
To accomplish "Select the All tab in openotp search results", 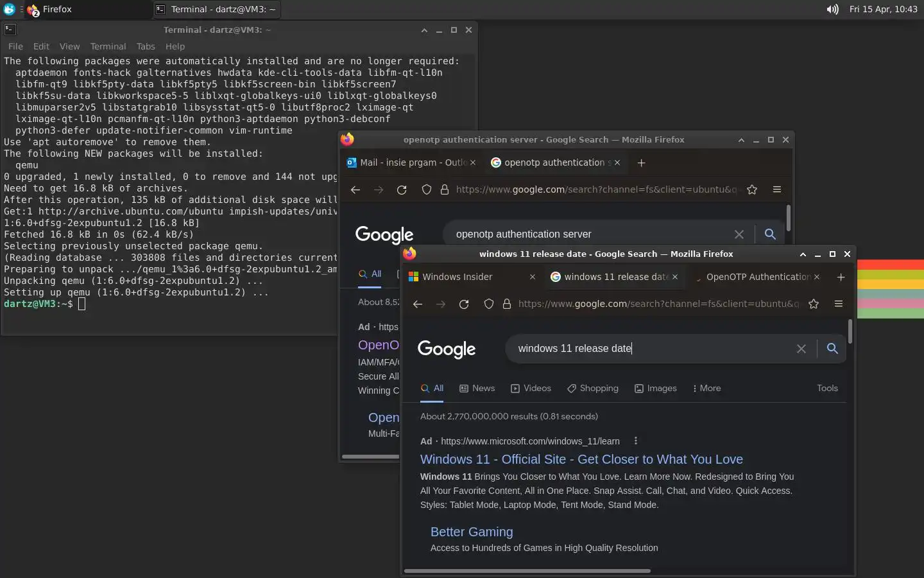I will (x=370, y=274).
